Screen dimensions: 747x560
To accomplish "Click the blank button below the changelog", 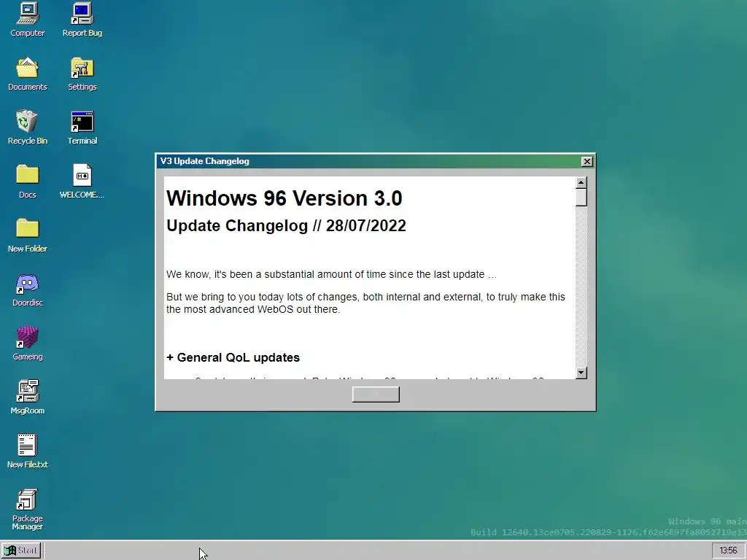I will (x=376, y=394).
